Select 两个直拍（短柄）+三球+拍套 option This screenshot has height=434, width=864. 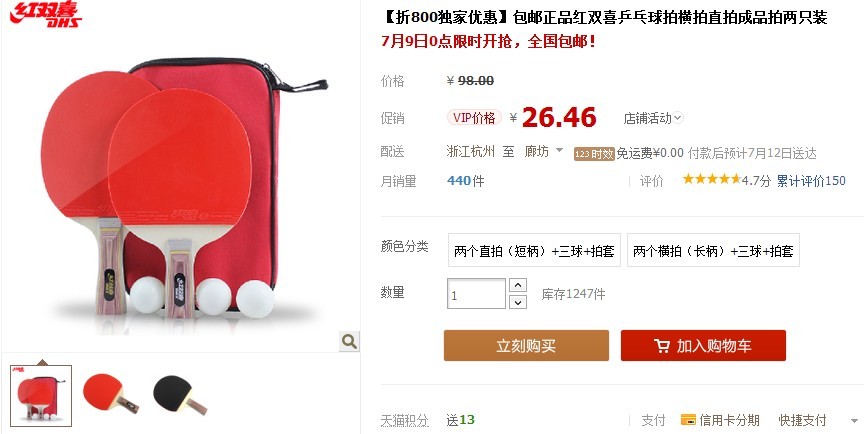[x=534, y=251]
